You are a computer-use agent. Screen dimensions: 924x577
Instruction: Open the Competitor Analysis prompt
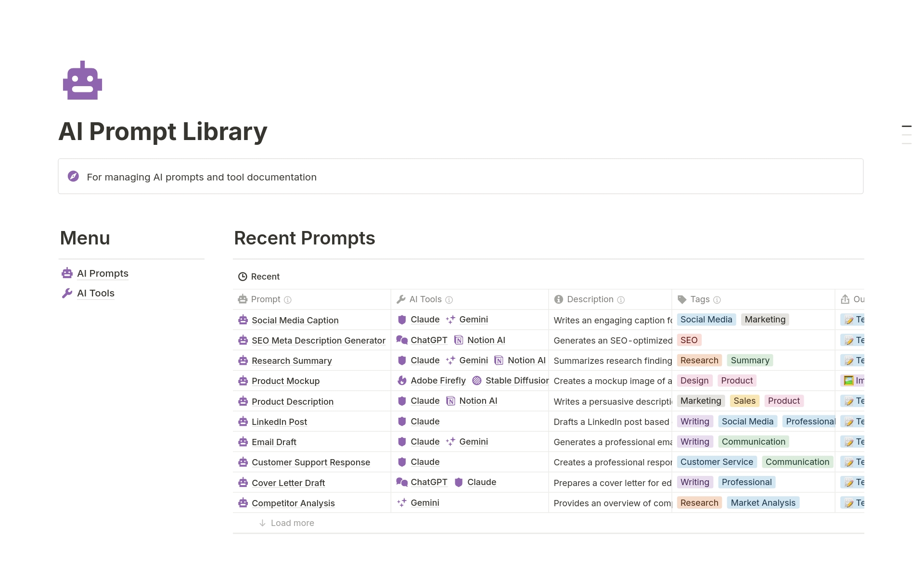[x=293, y=503]
